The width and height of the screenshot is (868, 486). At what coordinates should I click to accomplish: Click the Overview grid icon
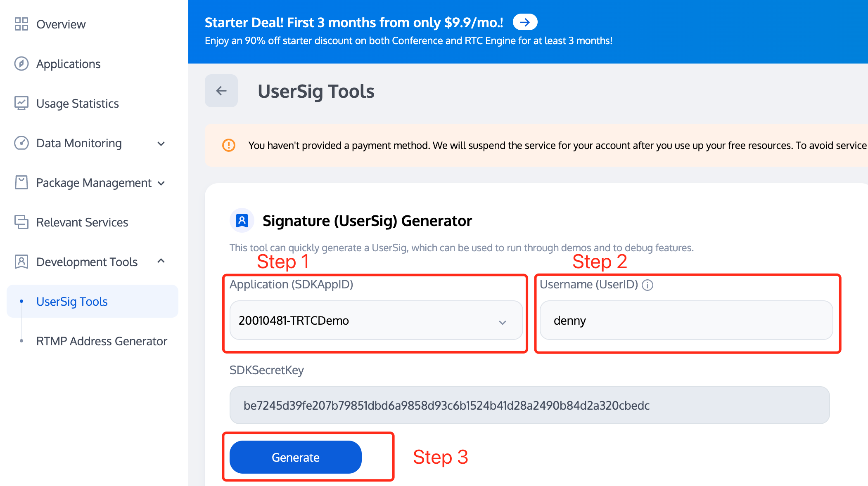[x=21, y=24]
